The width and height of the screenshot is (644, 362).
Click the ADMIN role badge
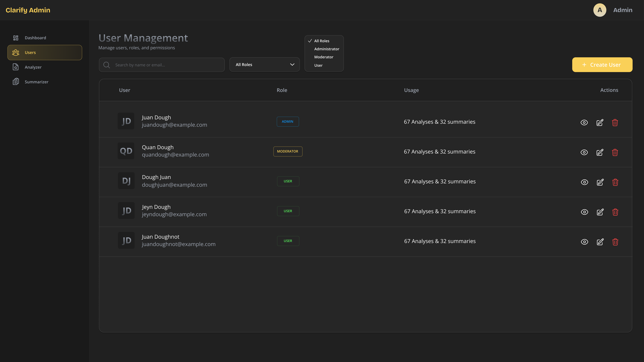pos(288,122)
